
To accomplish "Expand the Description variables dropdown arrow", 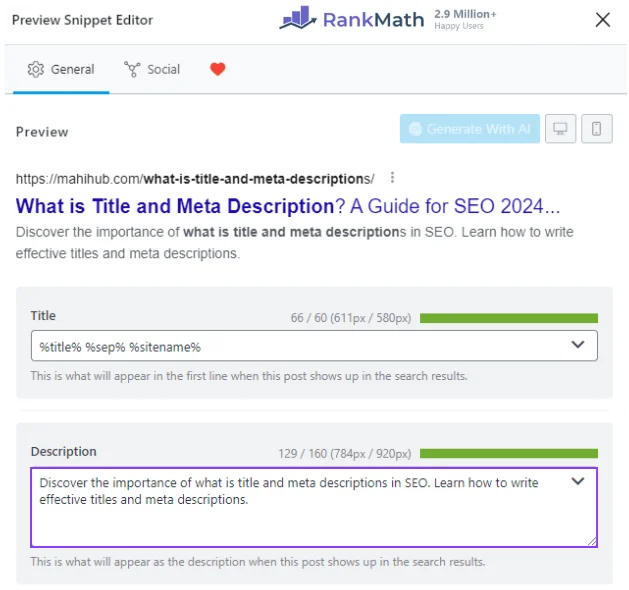I will coord(578,481).
